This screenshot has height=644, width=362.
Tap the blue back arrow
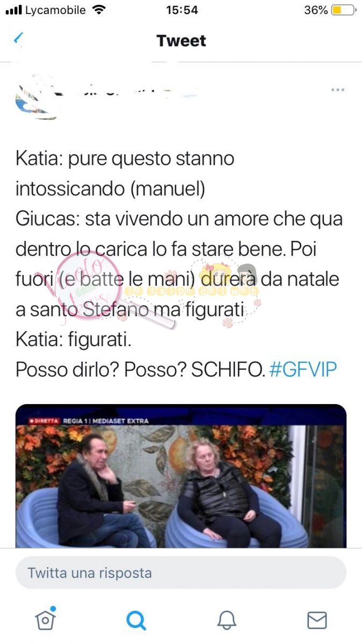point(19,38)
